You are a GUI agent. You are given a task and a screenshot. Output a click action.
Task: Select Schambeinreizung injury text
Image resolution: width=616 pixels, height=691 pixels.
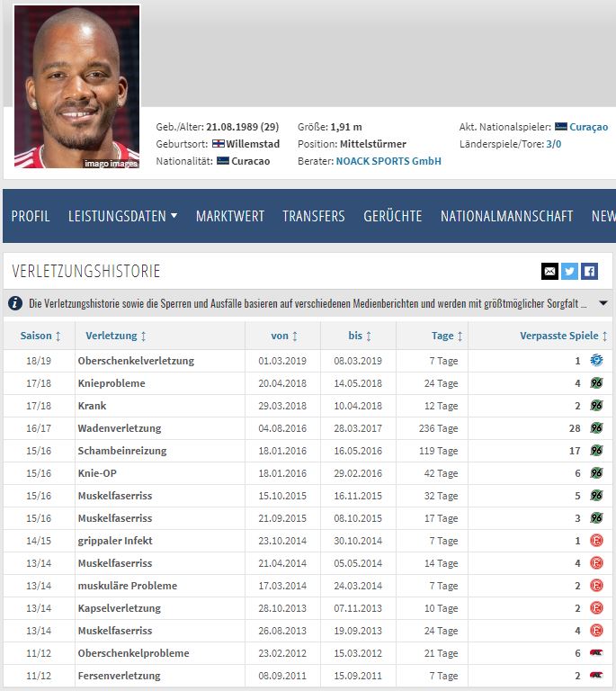(122, 451)
